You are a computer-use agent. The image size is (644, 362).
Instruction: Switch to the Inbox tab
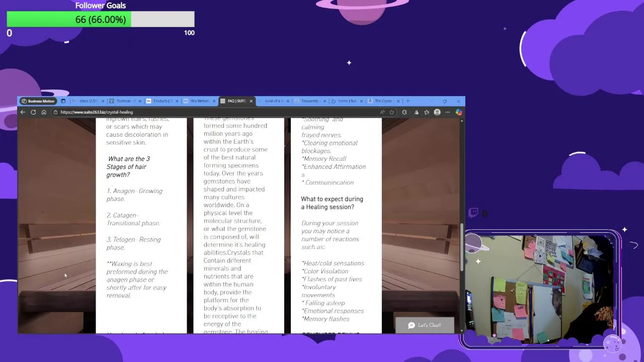[88, 101]
